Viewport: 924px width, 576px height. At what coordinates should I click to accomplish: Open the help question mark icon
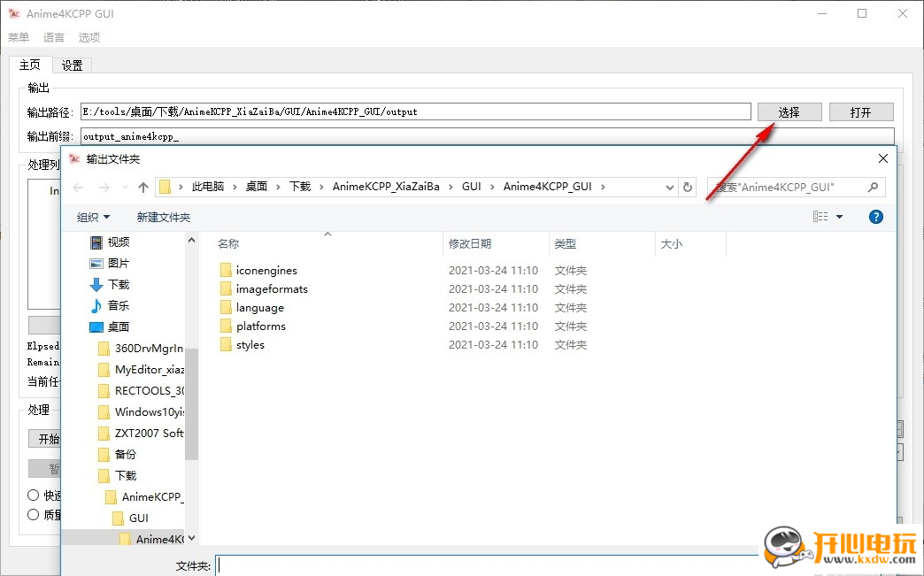click(875, 217)
